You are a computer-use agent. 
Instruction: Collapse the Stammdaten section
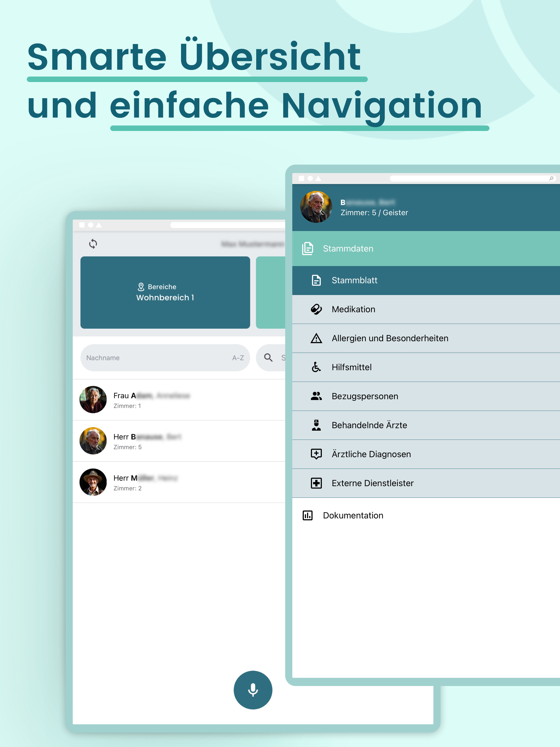point(426,249)
